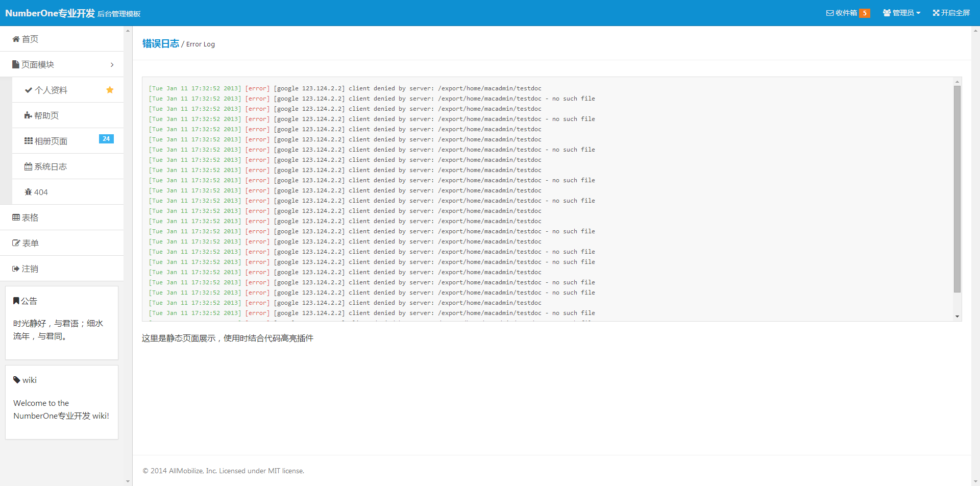Click the NumberOne专业开发 brand logo
Viewport: 980px width, 486px height.
pyautogui.click(x=50, y=13)
